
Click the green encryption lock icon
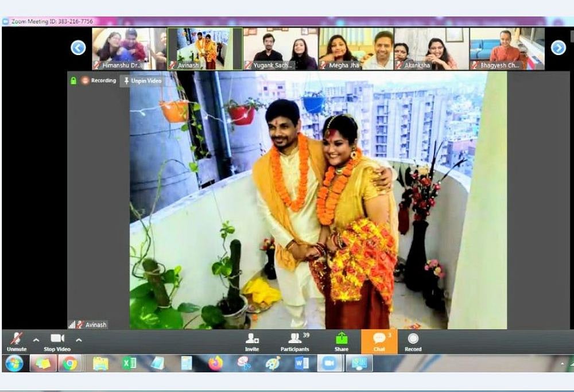click(x=73, y=81)
